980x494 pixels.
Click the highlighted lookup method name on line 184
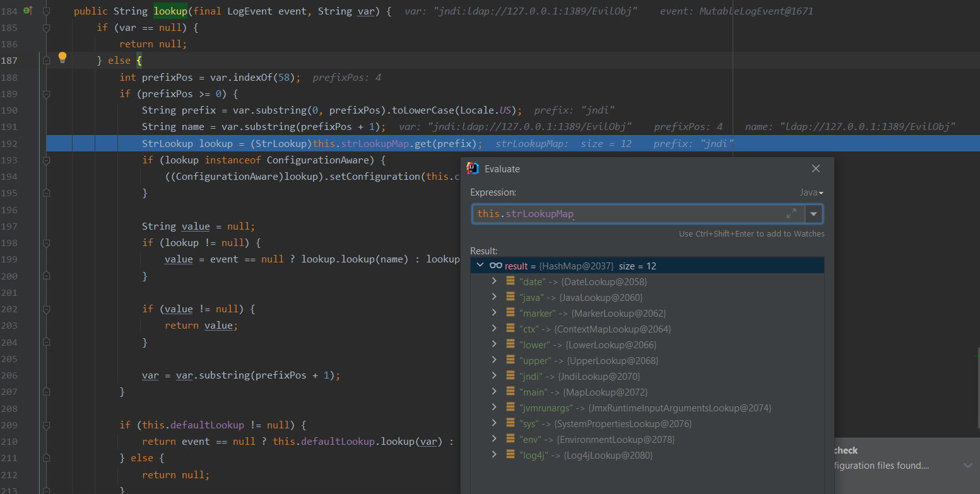click(x=170, y=11)
